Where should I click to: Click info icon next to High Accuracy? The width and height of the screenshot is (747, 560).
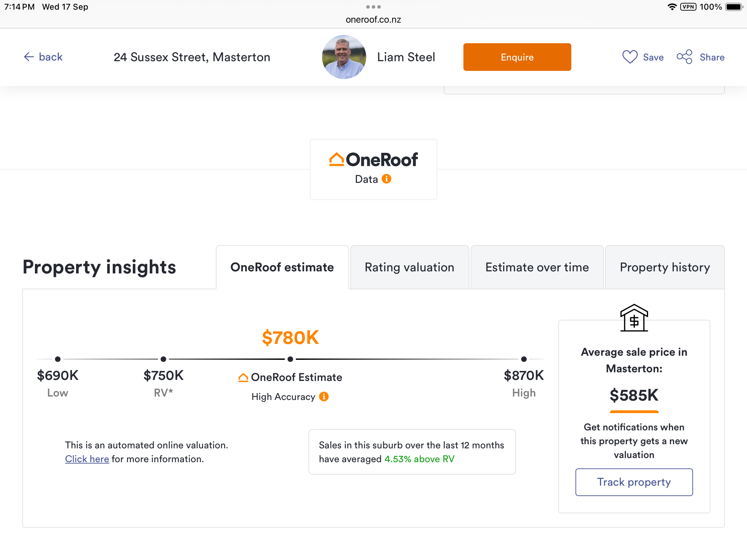click(324, 396)
